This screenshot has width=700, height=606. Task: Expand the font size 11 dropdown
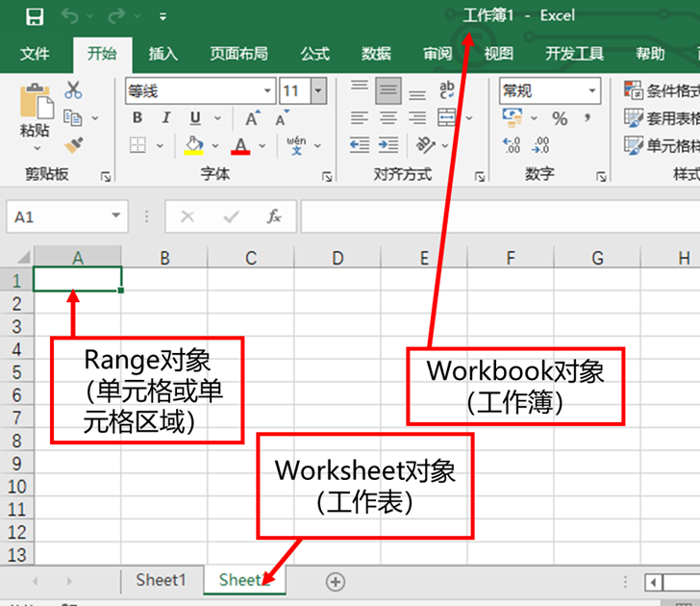point(318,90)
